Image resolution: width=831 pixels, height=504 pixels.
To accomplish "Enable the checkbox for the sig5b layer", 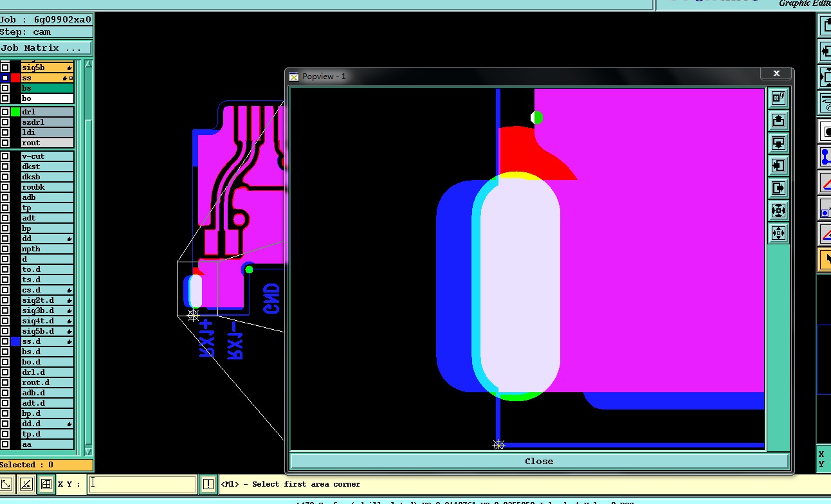I will coord(5,67).
